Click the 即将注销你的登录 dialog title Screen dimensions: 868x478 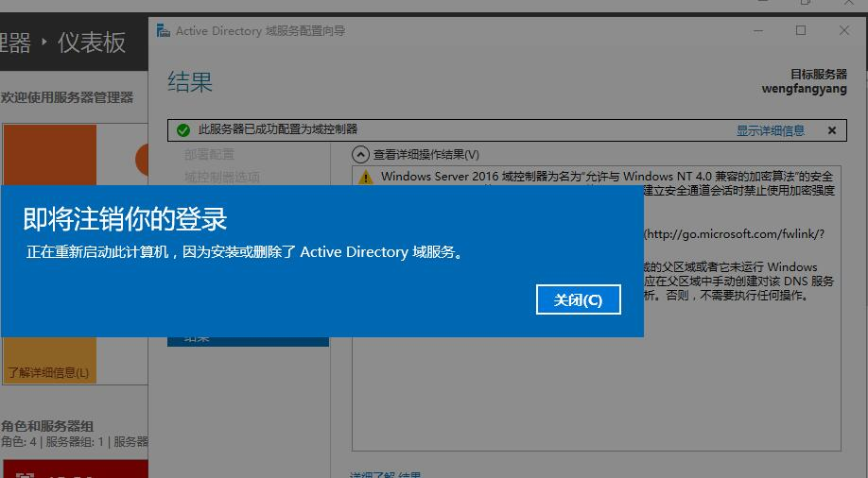click(x=125, y=218)
